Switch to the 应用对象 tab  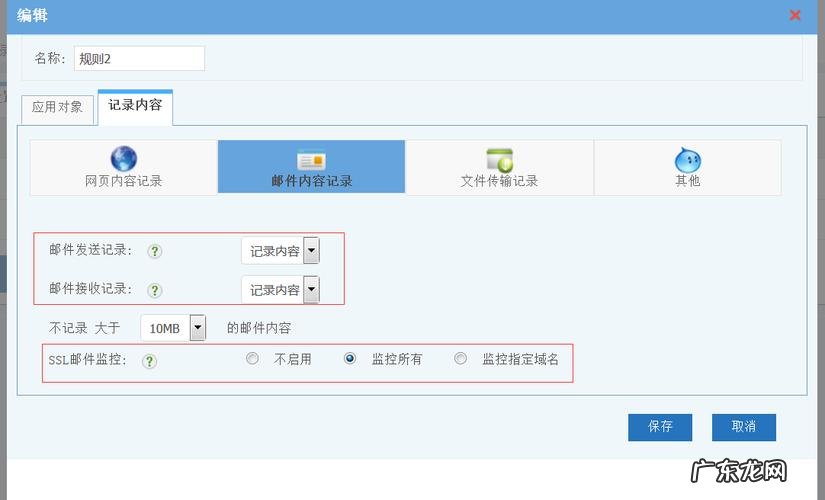point(57,109)
